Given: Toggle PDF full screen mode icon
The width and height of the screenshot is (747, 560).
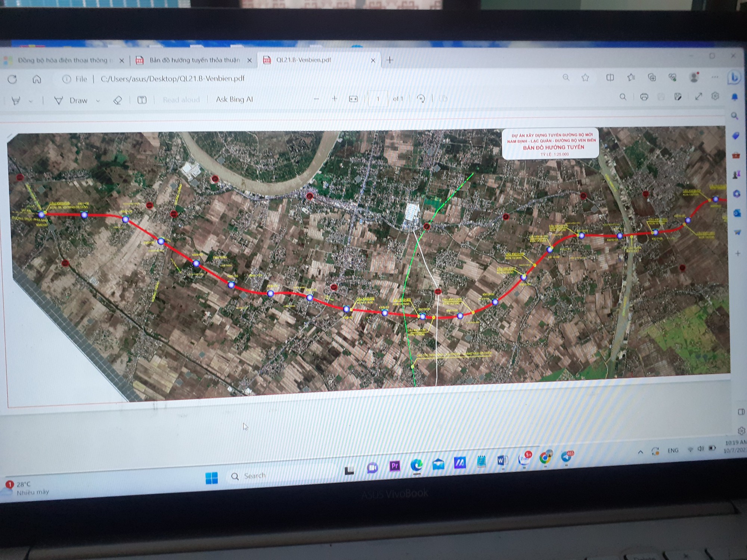Looking at the screenshot, I should pos(698,97).
